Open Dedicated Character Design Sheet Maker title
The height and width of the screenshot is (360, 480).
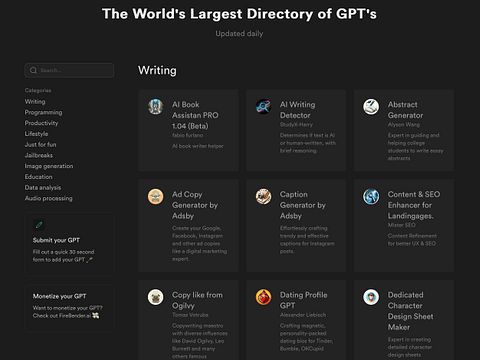[x=411, y=311]
